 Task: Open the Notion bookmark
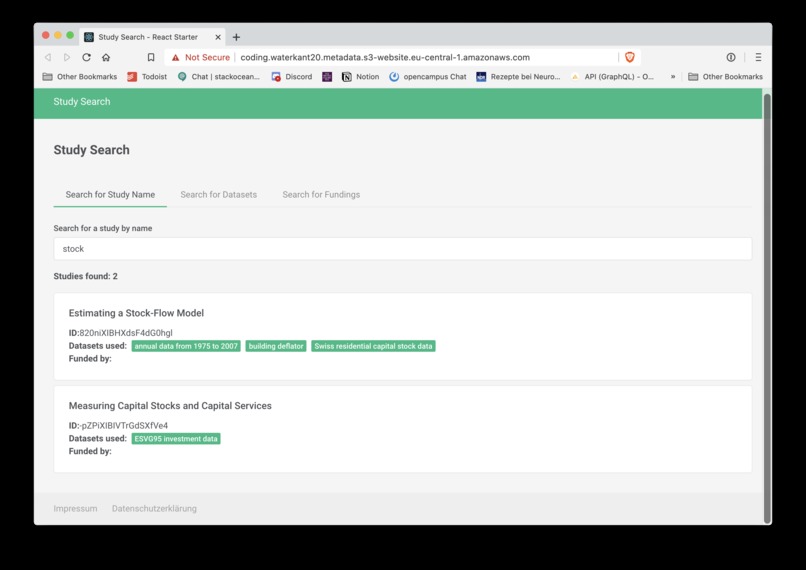click(360, 77)
